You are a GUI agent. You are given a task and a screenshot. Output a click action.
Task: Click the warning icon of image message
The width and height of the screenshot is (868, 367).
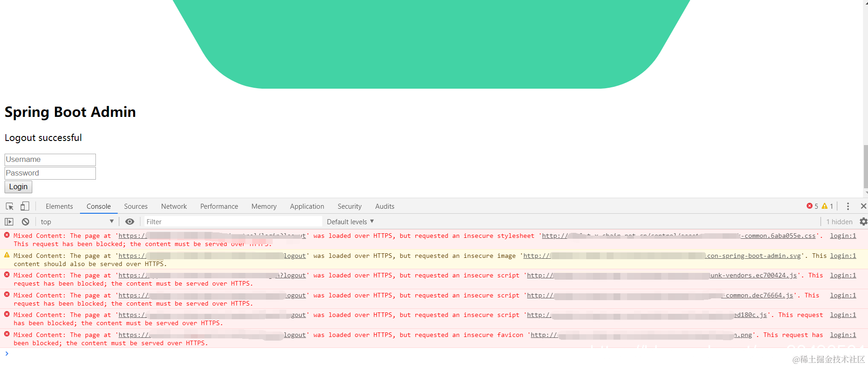pyautogui.click(x=7, y=255)
